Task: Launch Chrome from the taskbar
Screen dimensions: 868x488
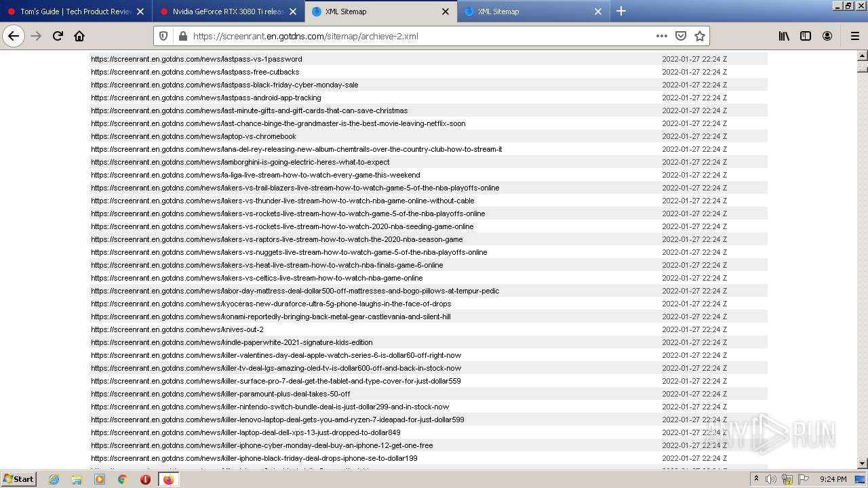Action: 123,479
